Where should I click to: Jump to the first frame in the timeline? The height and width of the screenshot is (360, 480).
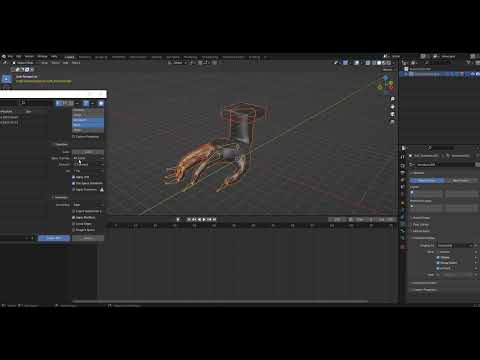[x=189, y=219]
